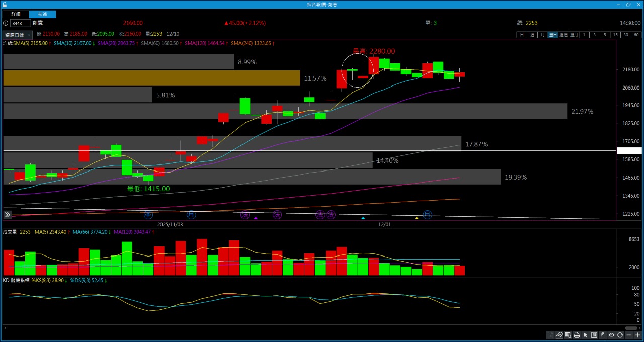Switch to the 詳細 tab

click(16, 14)
